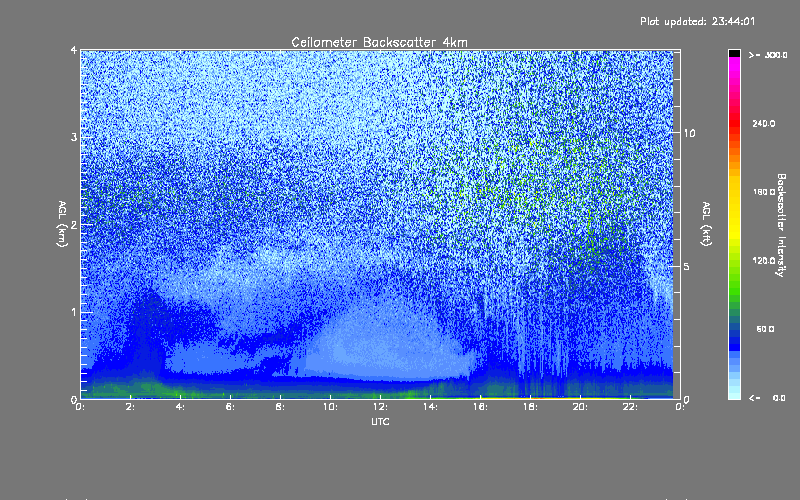Click the '4:' UTC tick label

pos(181,407)
